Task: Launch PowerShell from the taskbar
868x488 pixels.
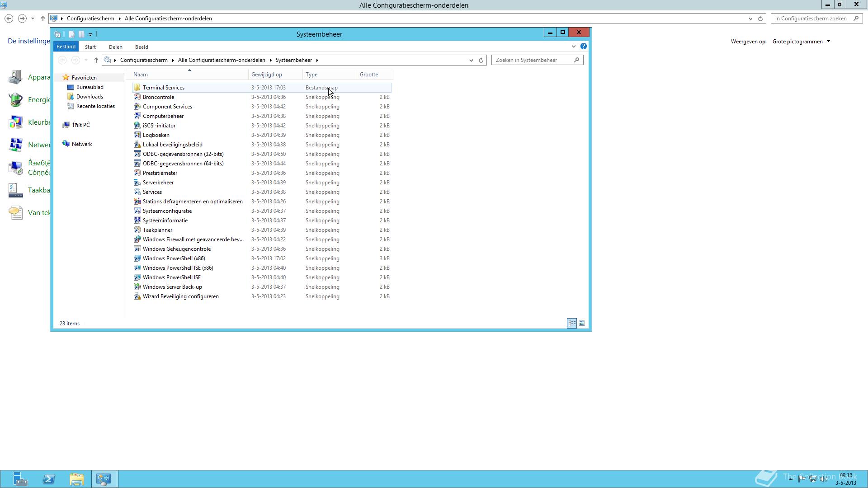Action: (x=49, y=479)
